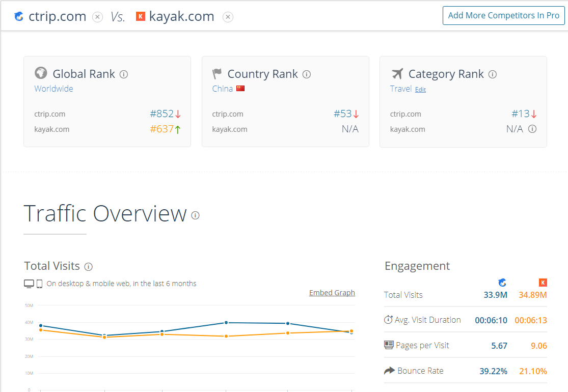Edit the category rank category

pyautogui.click(x=420, y=90)
